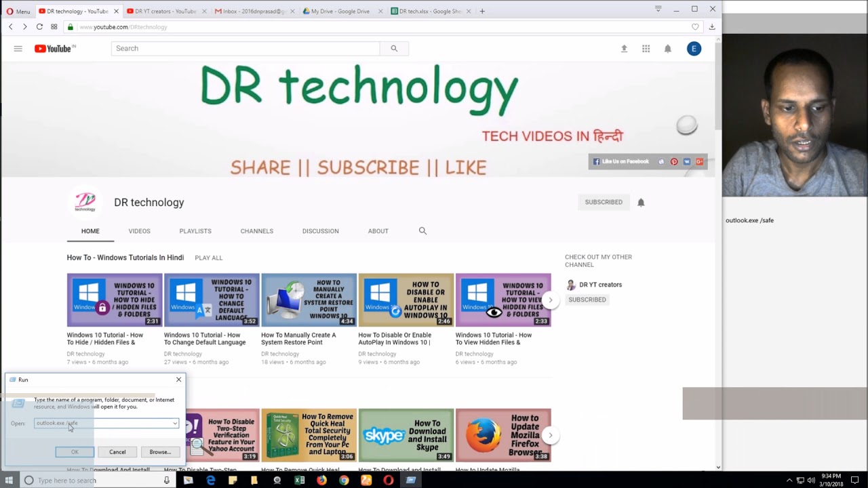
Task: Open a new browser tab with the plus button
Action: pyautogui.click(x=482, y=12)
